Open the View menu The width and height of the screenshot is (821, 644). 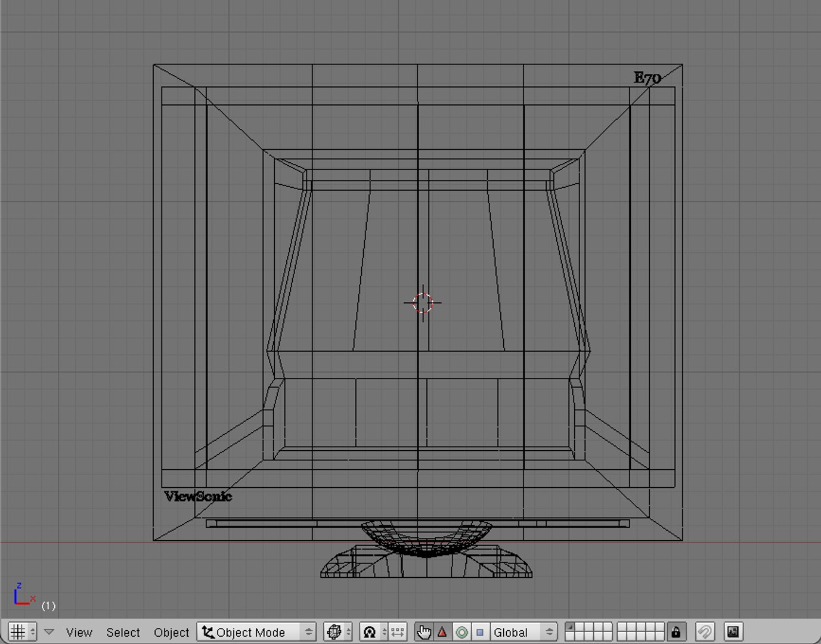[79, 632]
